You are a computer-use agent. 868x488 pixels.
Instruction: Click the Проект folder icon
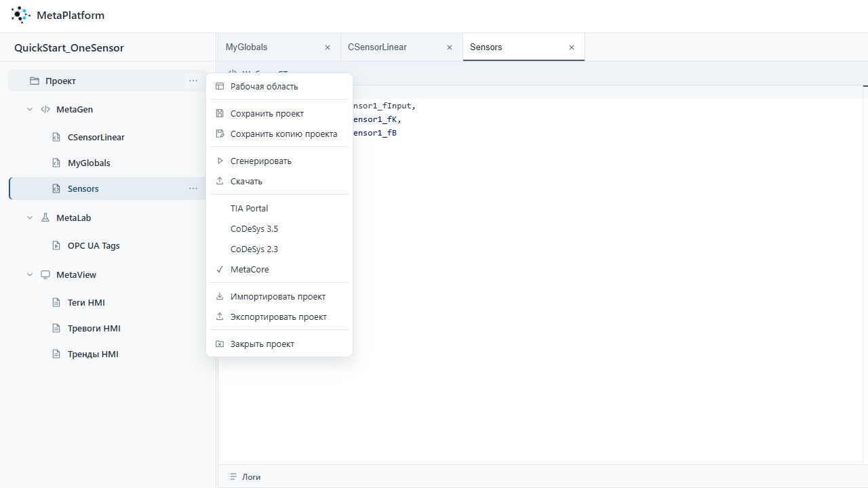pos(35,81)
